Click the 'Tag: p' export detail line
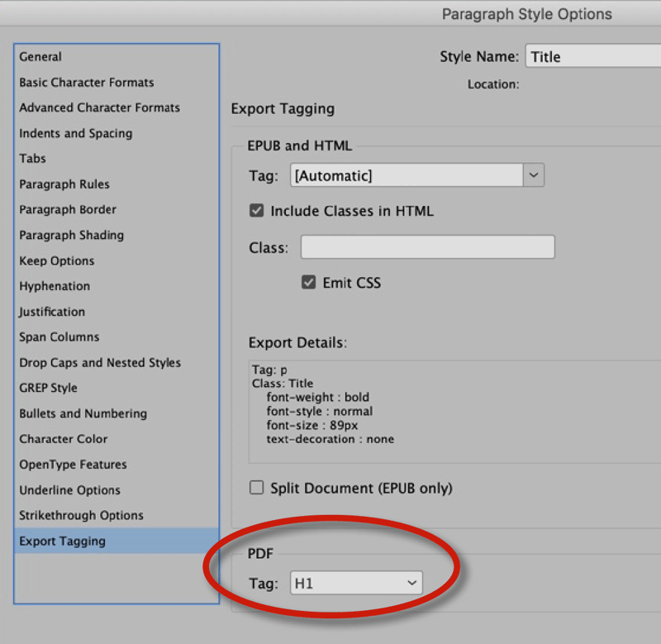The width and height of the screenshot is (661, 644). 269,370
